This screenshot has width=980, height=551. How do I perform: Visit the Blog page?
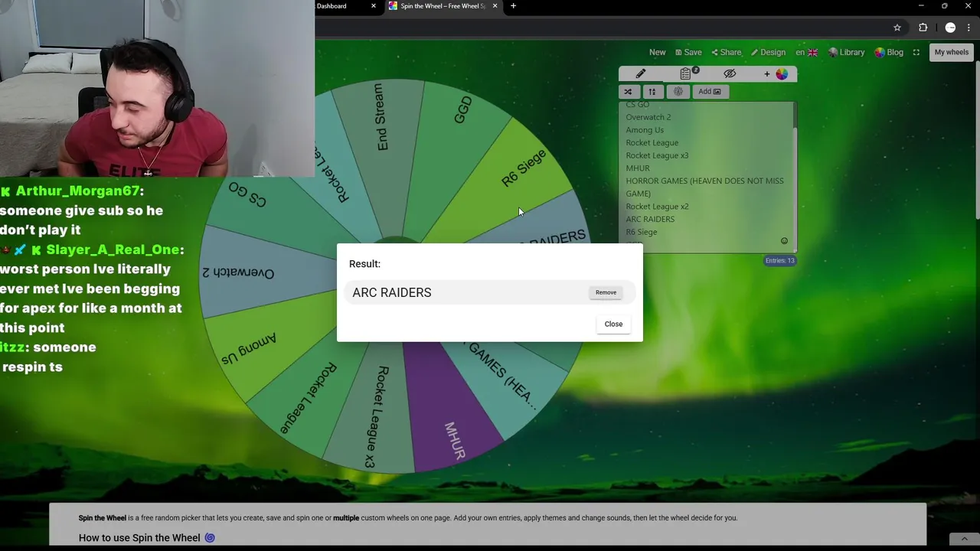click(x=889, y=53)
